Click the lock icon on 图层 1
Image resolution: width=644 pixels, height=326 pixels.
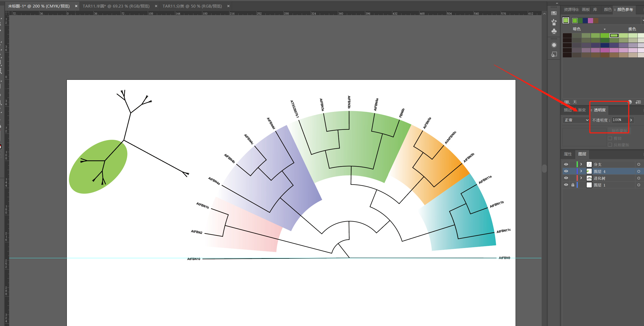[x=573, y=185]
